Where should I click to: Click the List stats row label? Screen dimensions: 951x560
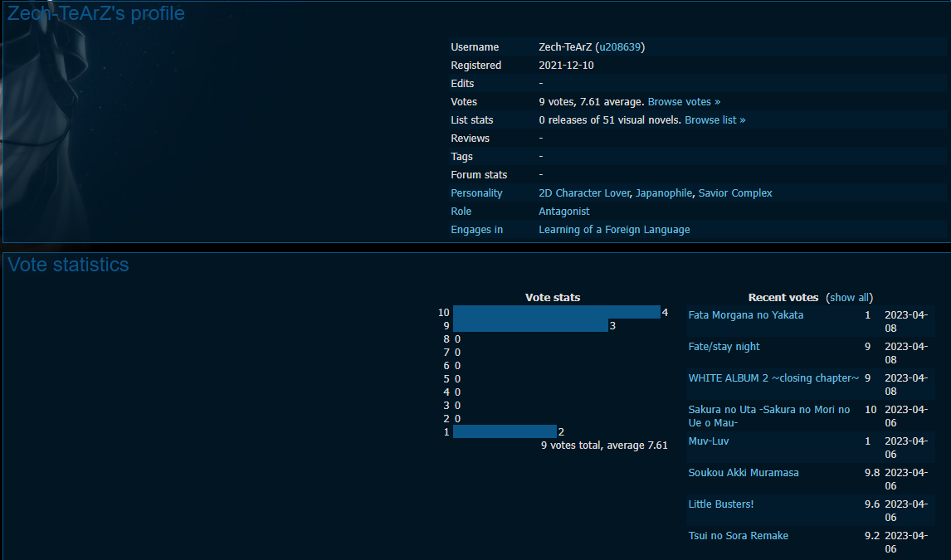click(472, 120)
